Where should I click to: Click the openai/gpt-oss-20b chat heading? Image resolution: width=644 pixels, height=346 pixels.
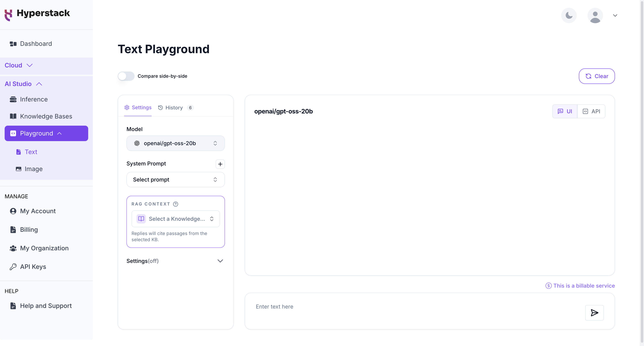(284, 111)
